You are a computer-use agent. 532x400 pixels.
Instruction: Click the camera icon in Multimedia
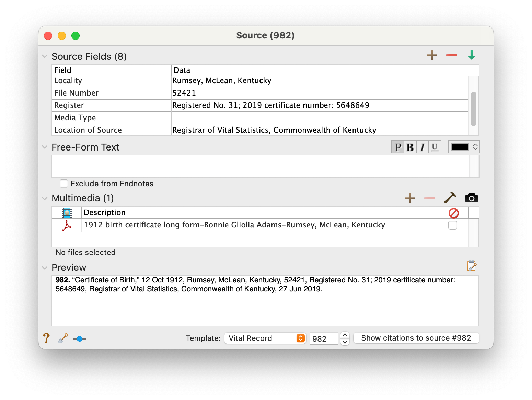(x=471, y=198)
